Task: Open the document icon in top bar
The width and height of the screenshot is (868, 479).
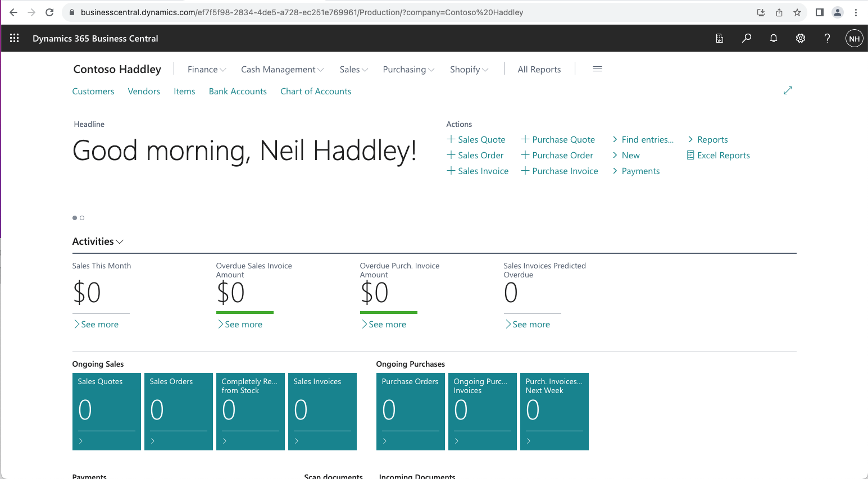Action: [x=720, y=38]
